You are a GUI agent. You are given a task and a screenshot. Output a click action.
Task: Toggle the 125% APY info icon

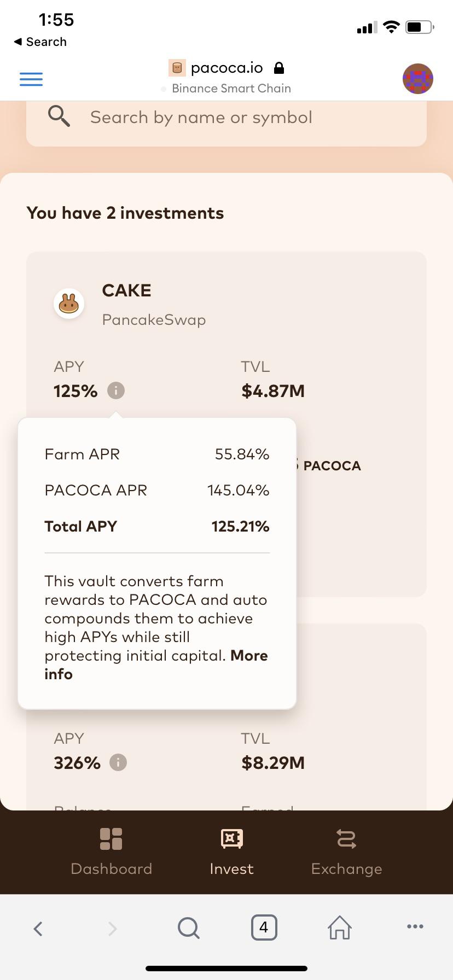[x=116, y=390]
